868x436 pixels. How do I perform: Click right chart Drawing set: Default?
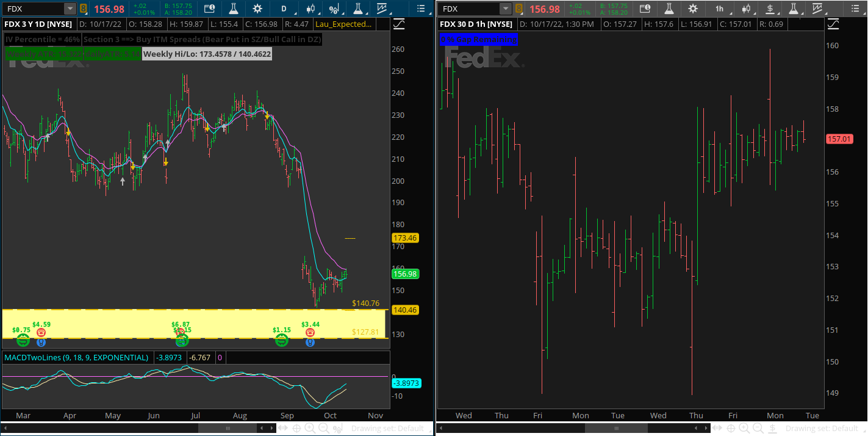click(822, 428)
